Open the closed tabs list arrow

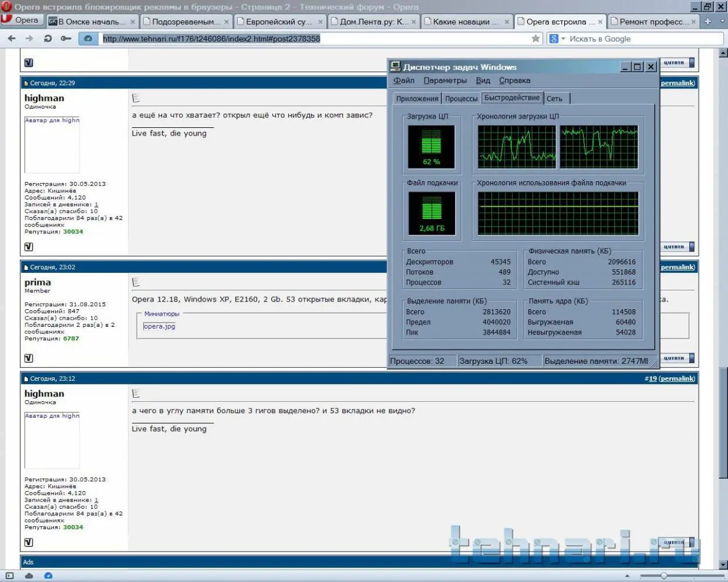(722, 22)
